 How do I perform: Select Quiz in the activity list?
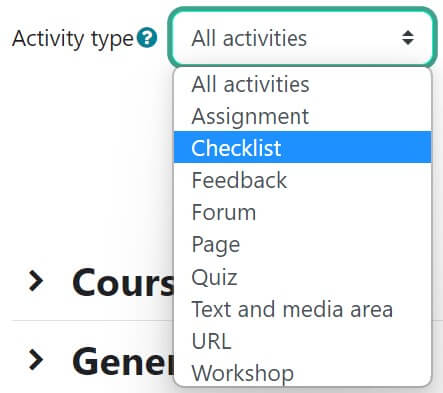(x=303, y=276)
